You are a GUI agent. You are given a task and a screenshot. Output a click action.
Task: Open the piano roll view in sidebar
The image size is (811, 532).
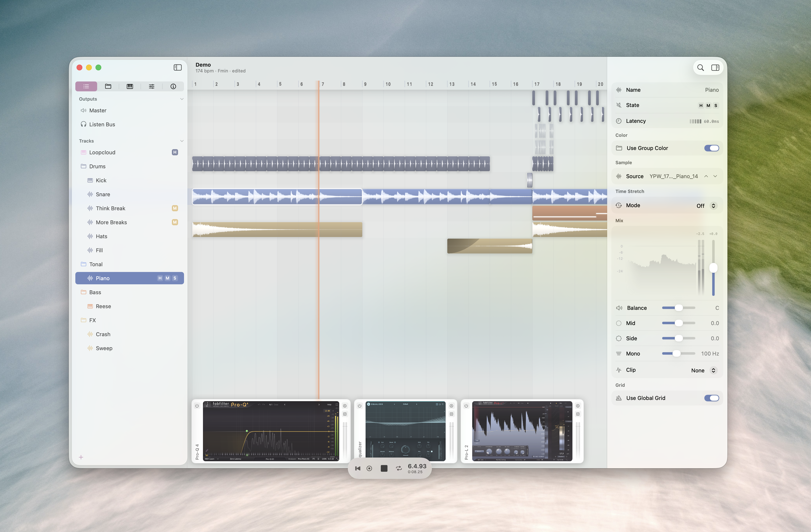tap(130, 86)
